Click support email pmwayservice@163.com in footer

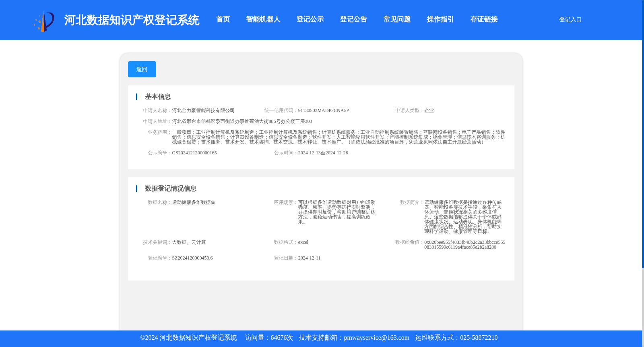[376, 338]
